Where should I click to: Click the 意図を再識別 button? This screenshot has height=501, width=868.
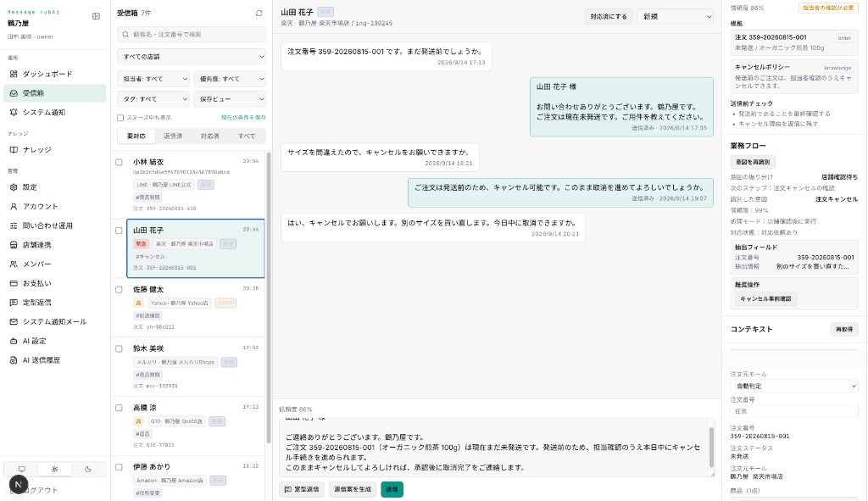pos(753,162)
